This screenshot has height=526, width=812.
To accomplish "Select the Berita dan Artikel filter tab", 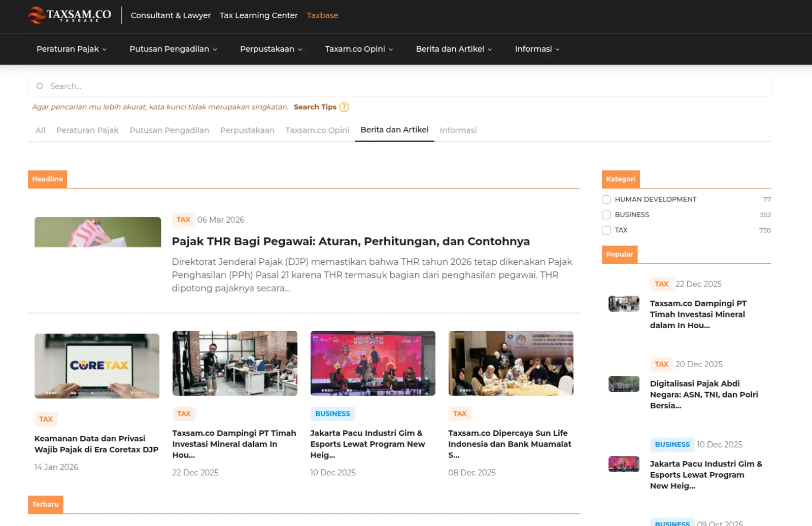I will [x=394, y=130].
